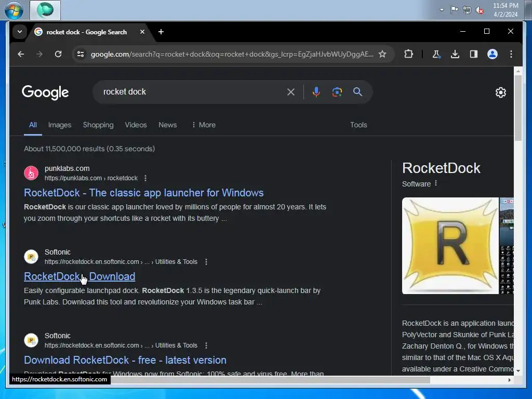This screenshot has height=399, width=532.
Task: Expand the More search filters menu
Action: coord(204,125)
